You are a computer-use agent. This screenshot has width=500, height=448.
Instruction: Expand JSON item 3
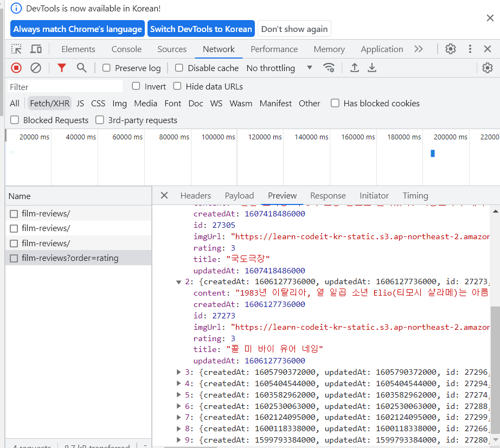[179, 372]
